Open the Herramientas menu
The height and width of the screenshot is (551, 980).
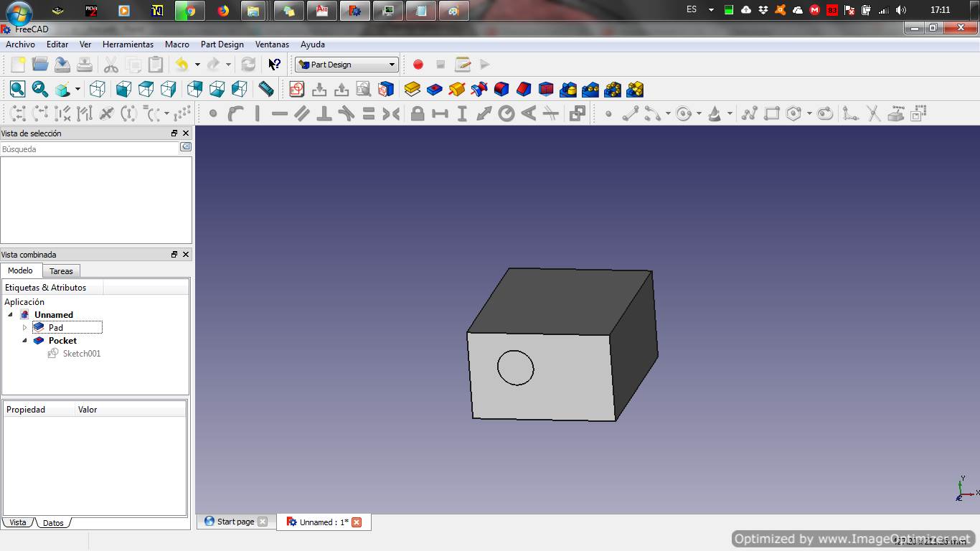[128, 44]
